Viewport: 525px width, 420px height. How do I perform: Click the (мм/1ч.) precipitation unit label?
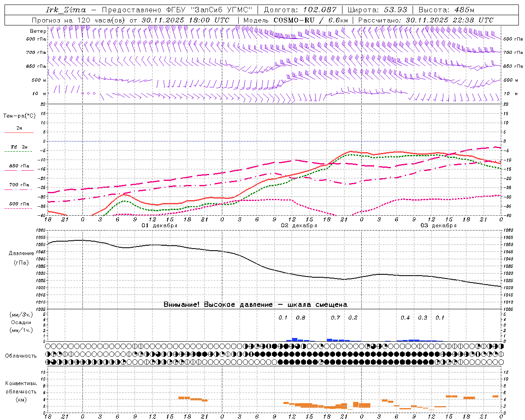click(21, 330)
